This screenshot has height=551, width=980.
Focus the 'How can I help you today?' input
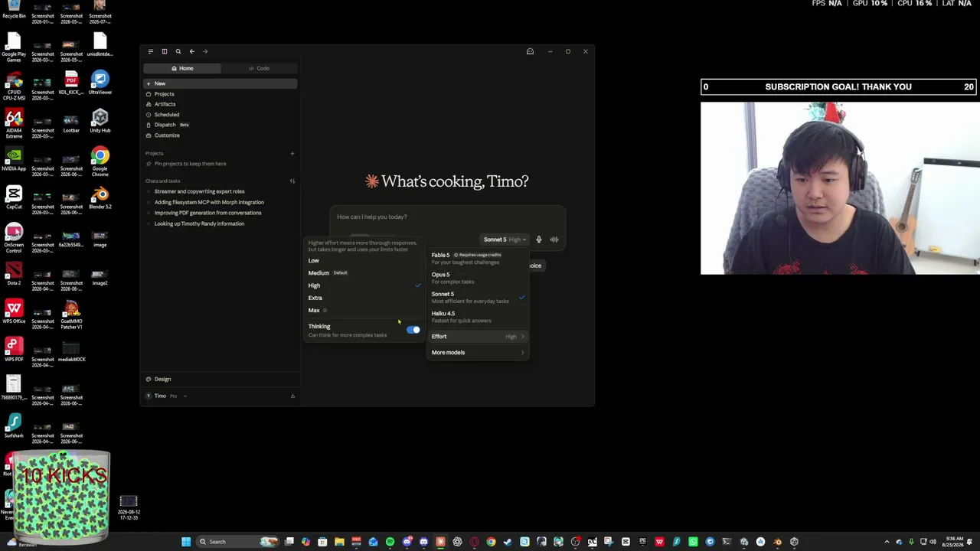448,217
